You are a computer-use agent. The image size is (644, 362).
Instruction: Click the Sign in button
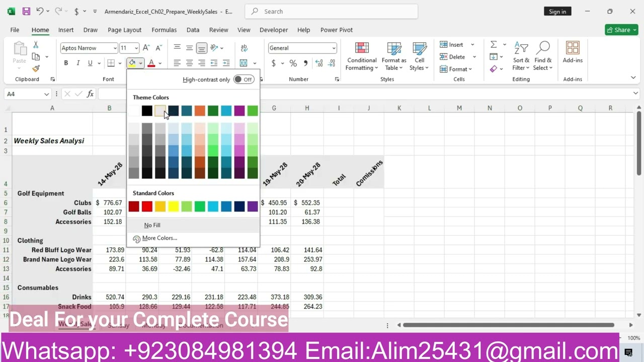(x=557, y=12)
